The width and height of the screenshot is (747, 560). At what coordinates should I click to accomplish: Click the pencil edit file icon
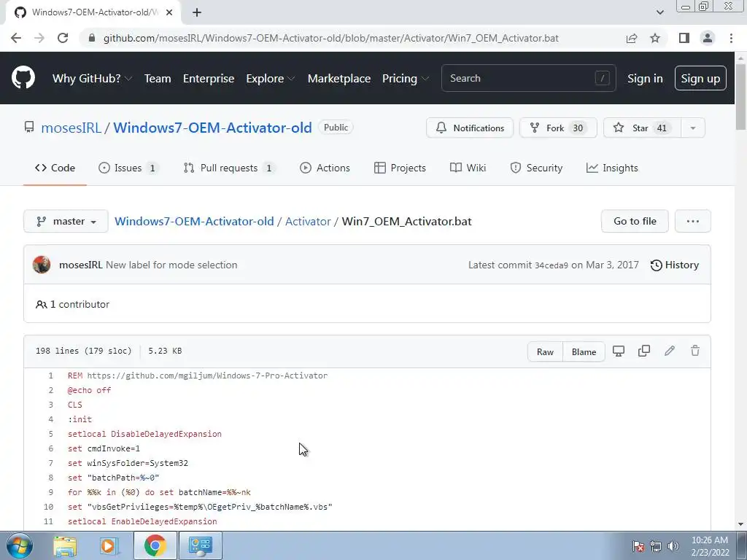670,351
